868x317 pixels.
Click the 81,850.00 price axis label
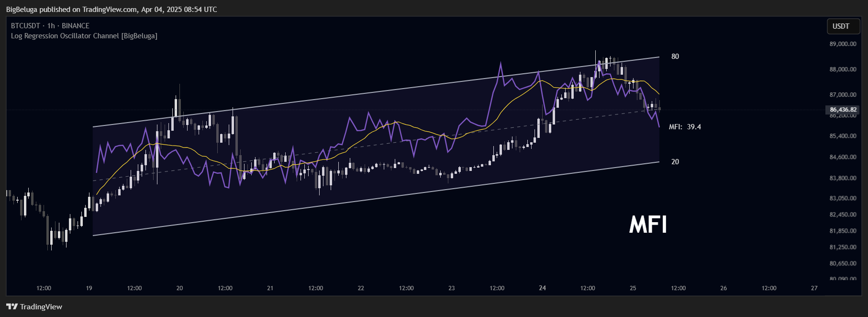(x=843, y=231)
